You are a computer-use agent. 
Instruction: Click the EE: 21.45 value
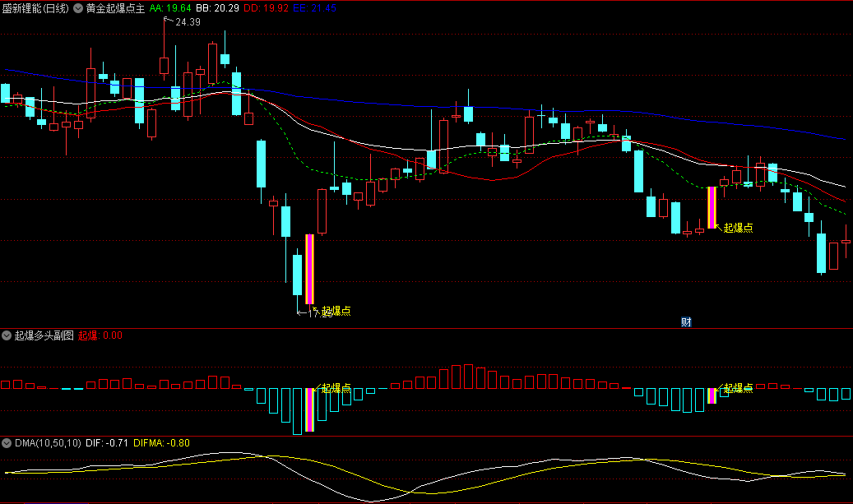click(x=314, y=8)
